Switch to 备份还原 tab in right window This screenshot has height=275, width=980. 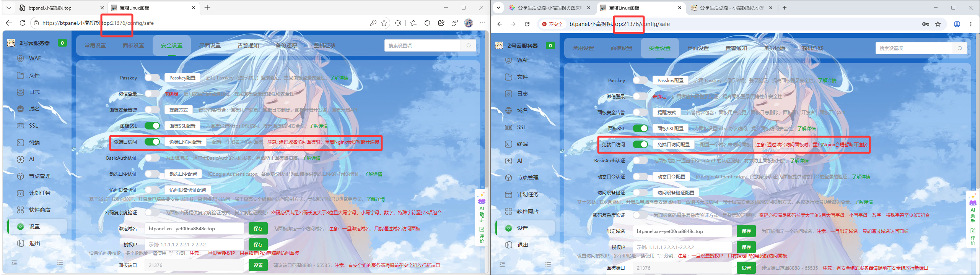(775, 48)
